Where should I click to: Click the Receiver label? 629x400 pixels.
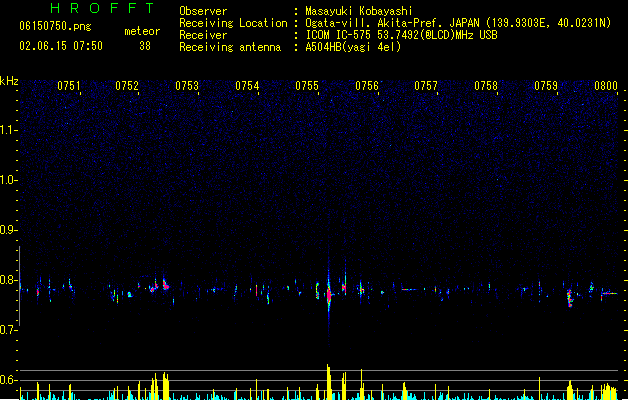(203, 35)
